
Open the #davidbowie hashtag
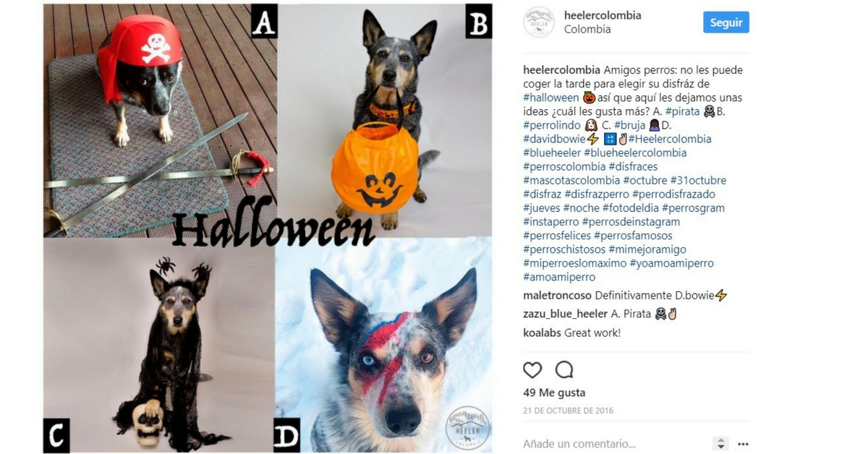pyautogui.click(x=553, y=139)
